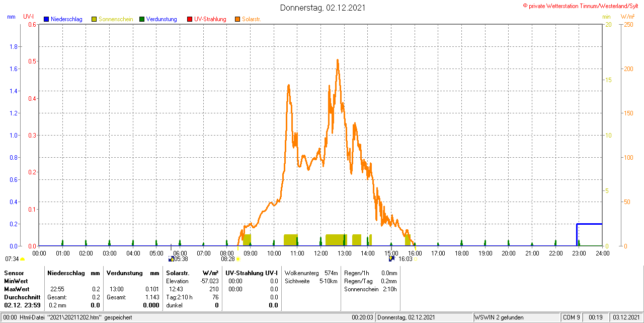Click the UV-I axis unit label
This screenshot has height=323, width=644.
(x=29, y=17)
